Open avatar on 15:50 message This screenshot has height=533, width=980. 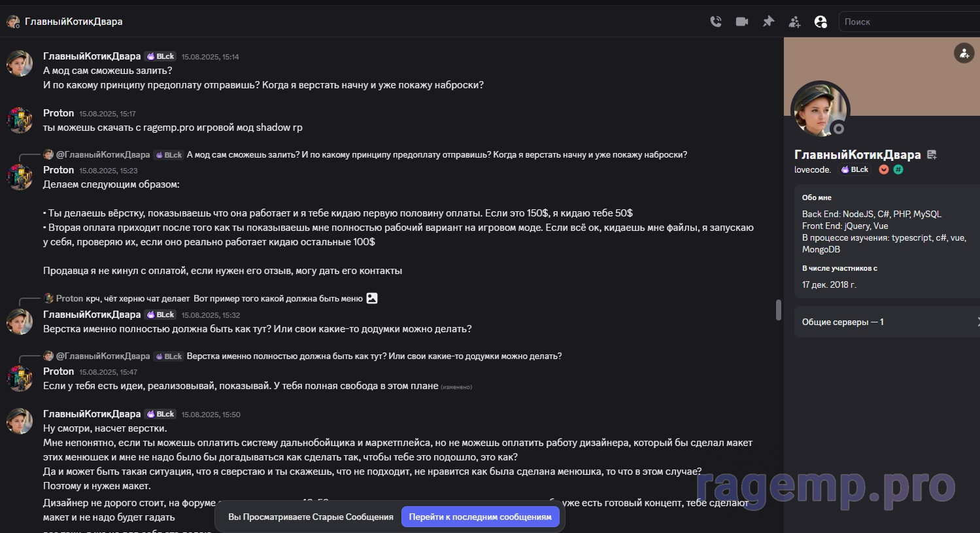(20, 421)
